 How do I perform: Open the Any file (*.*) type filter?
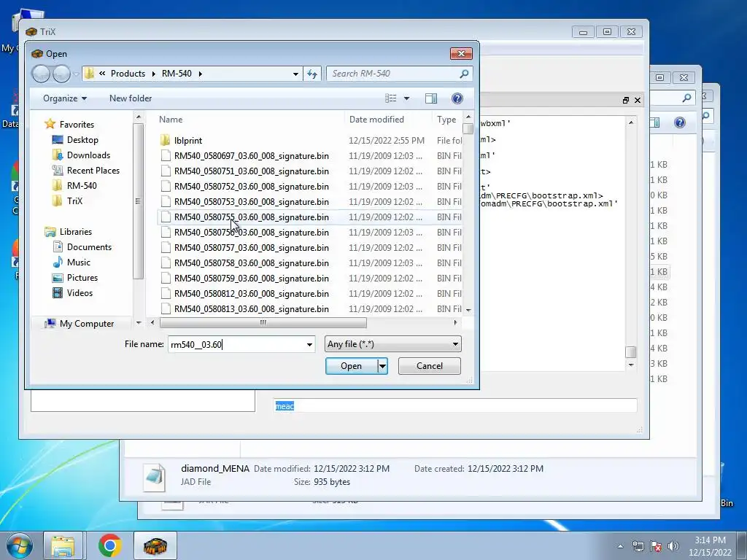(x=393, y=344)
